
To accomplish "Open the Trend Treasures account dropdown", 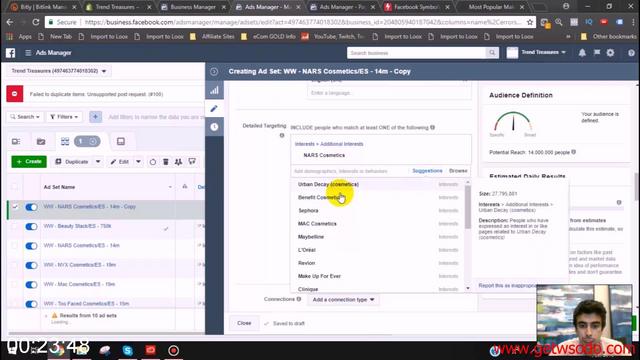I will 59,71.
